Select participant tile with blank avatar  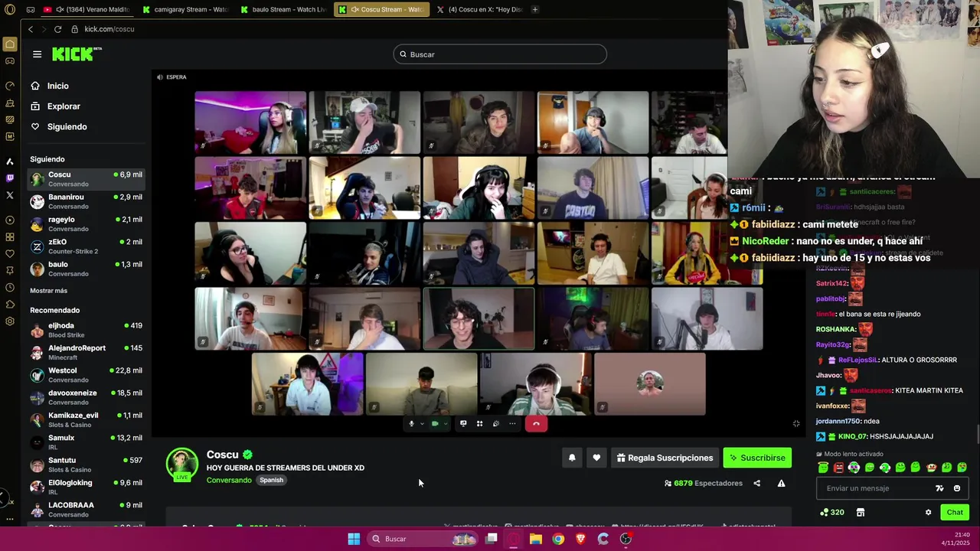[650, 383]
